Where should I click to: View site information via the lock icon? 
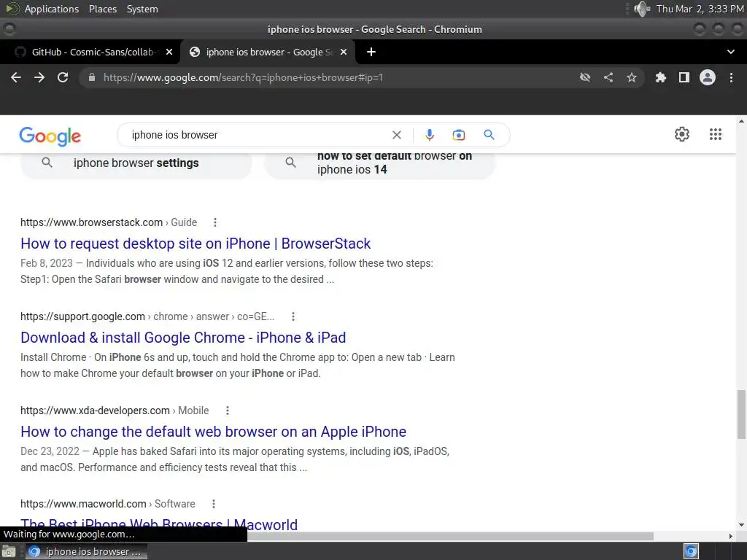click(x=91, y=77)
